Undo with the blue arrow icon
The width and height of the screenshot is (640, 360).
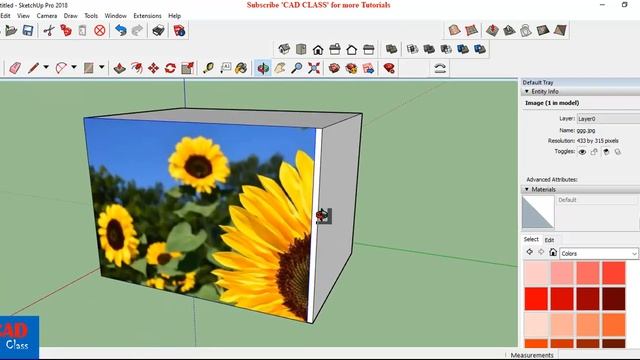[120, 31]
